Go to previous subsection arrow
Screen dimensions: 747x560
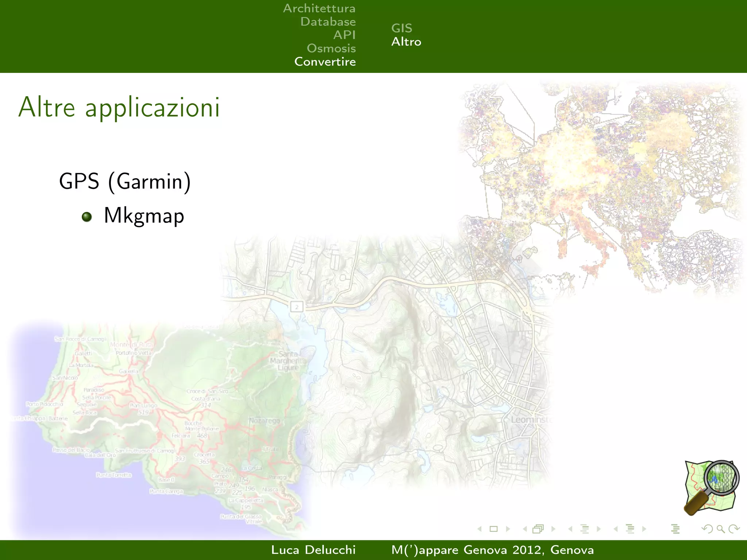[x=570, y=529]
